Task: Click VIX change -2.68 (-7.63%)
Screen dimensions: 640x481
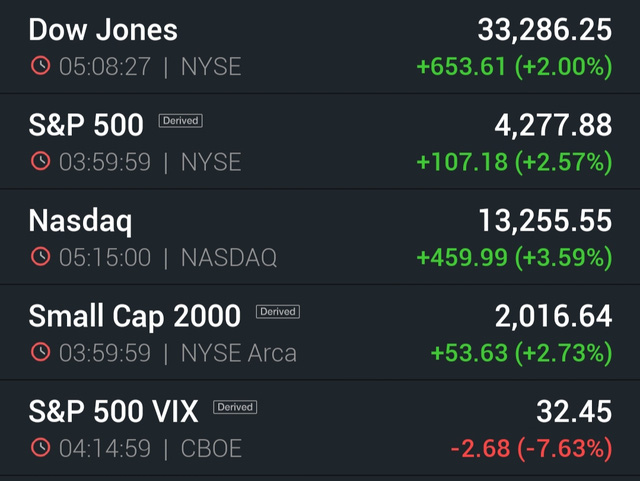Action: [531, 449]
